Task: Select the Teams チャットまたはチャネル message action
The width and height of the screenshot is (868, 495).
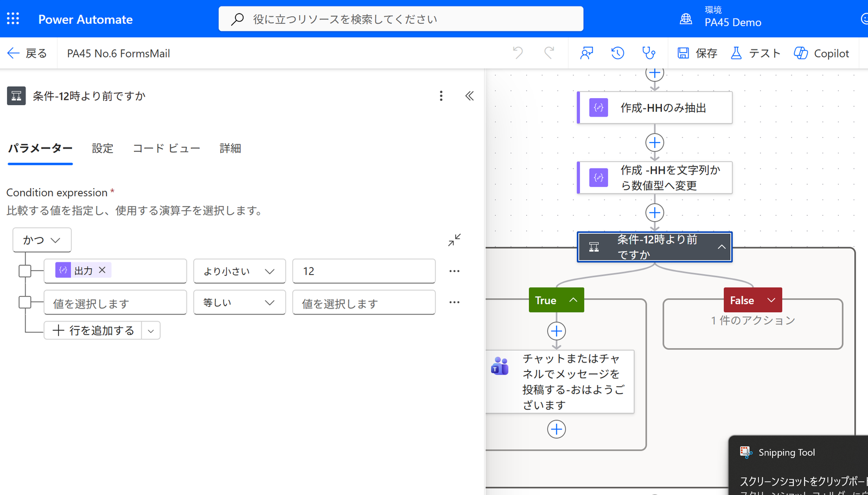Action: point(559,382)
